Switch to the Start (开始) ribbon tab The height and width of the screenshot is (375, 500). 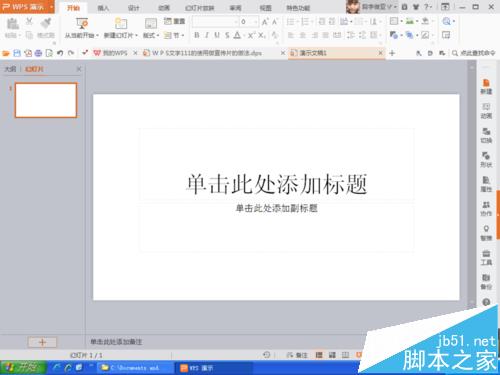point(73,8)
